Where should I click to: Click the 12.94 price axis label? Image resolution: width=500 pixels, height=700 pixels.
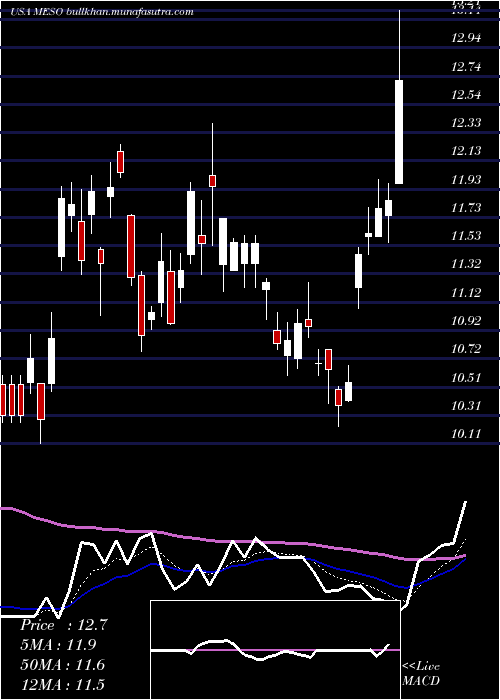[466, 38]
